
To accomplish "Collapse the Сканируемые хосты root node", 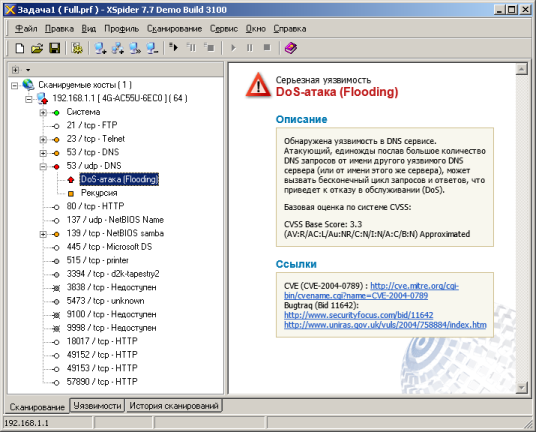I will 14,85.
